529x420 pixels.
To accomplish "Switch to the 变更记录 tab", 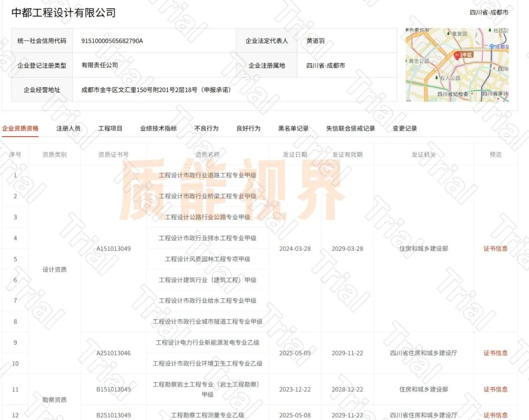I will tap(405, 129).
